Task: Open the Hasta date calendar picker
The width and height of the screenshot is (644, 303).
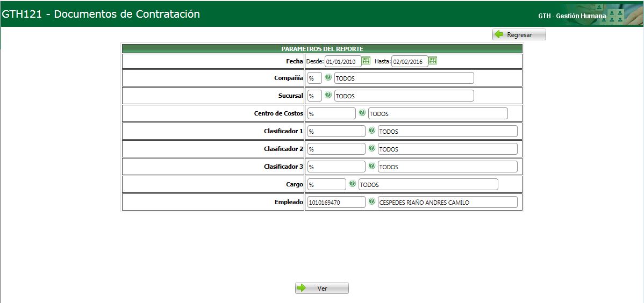Action: point(433,61)
